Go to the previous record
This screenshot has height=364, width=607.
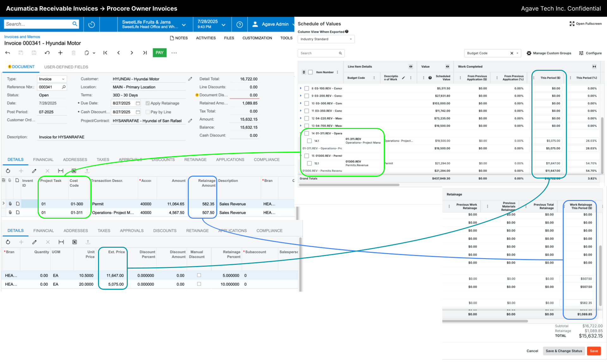pyautogui.click(x=119, y=53)
